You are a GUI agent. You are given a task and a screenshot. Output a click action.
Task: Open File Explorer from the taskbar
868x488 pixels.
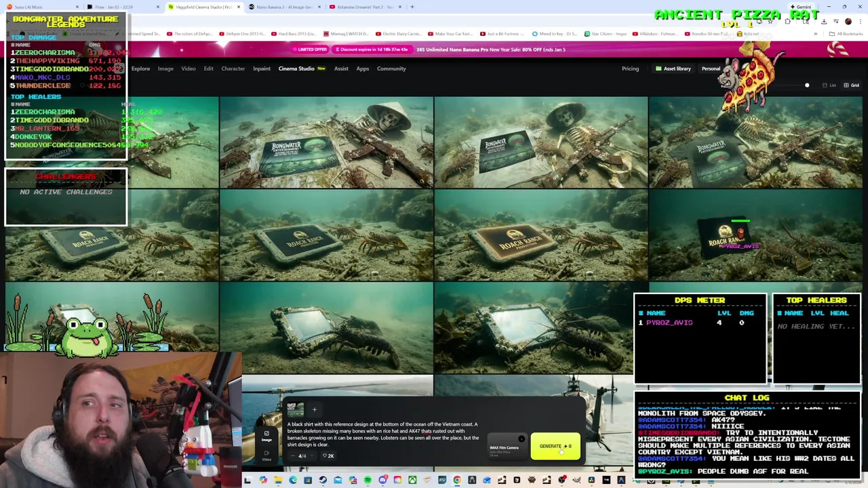click(278, 481)
